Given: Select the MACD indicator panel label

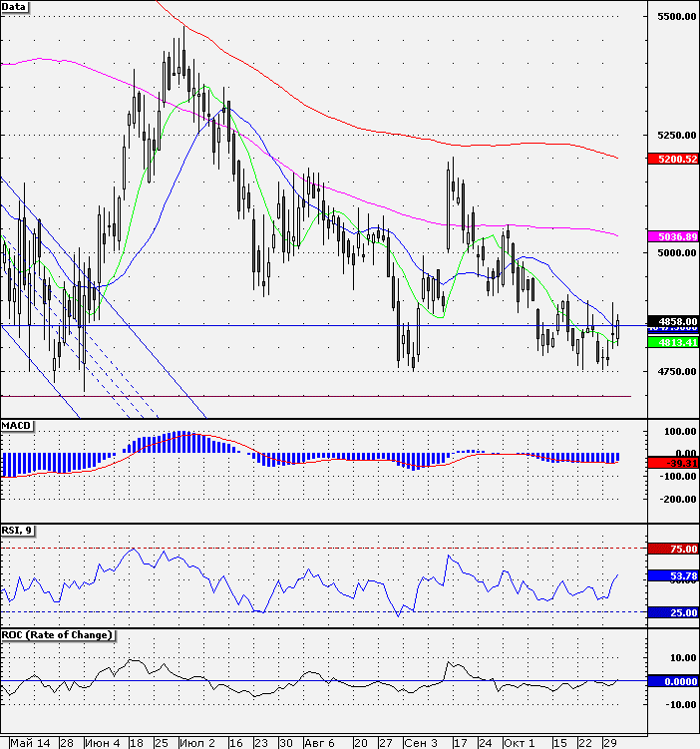Looking at the screenshot, I should pyautogui.click(x=18, y=426).
